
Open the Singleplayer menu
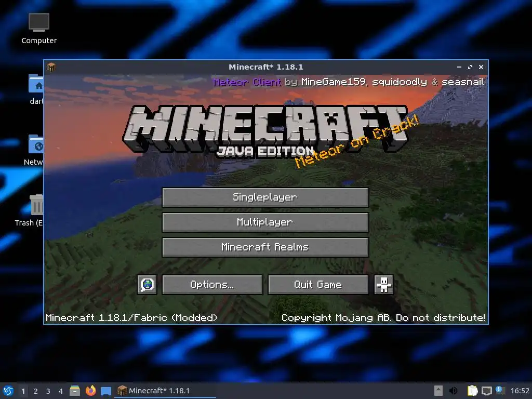point(265,197)
